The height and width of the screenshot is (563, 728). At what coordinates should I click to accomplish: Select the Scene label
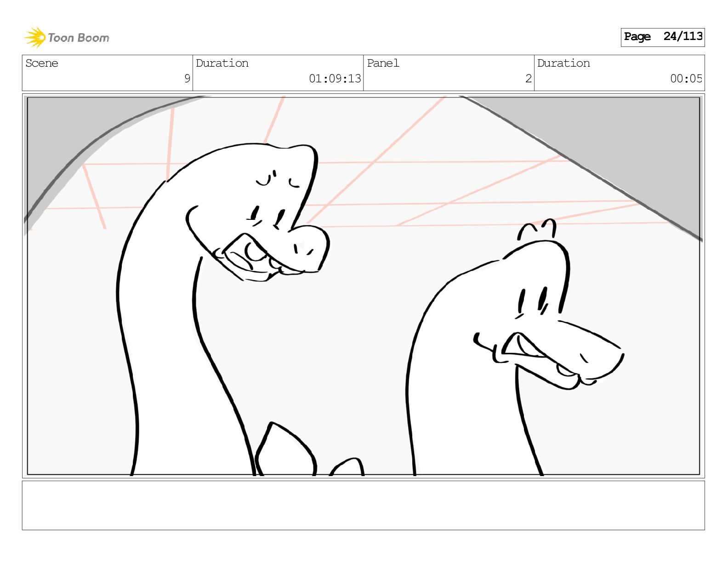click(x=42, y=63)
